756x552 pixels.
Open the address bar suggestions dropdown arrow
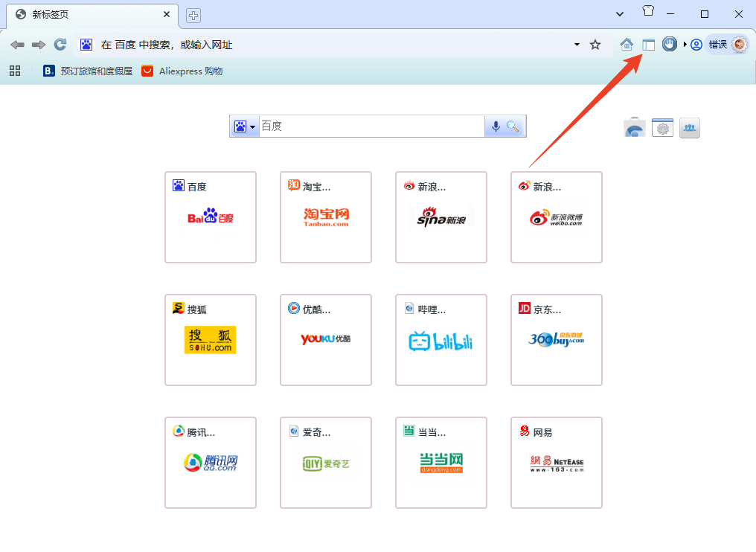[x=576, y=44]
